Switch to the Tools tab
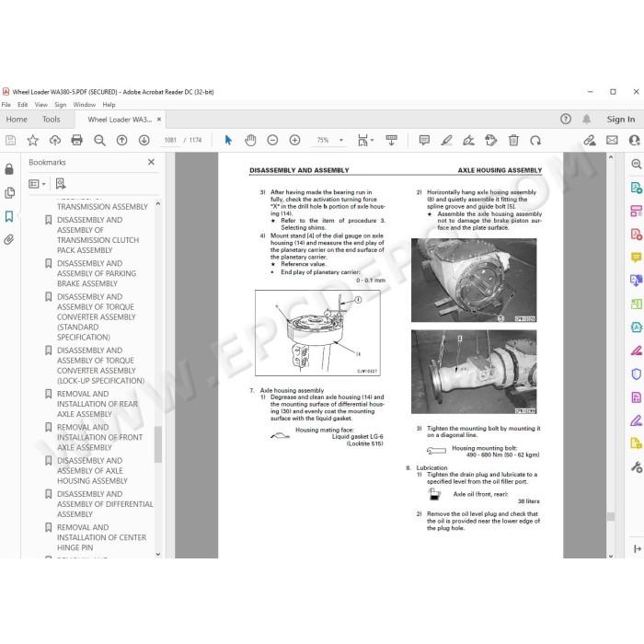This screenshot has height=644, width=644. (51, 119)
